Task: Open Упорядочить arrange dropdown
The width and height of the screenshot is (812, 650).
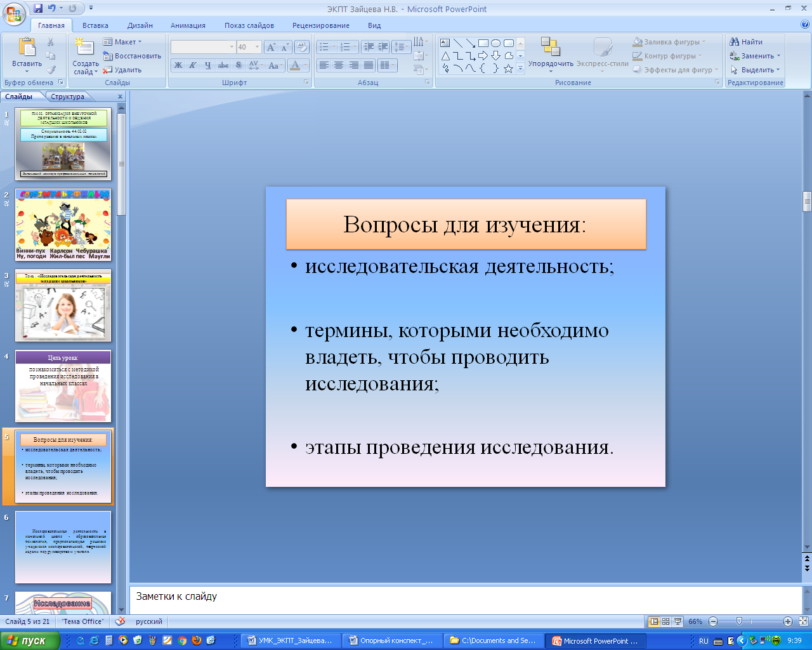Action: tap(551, 56)
